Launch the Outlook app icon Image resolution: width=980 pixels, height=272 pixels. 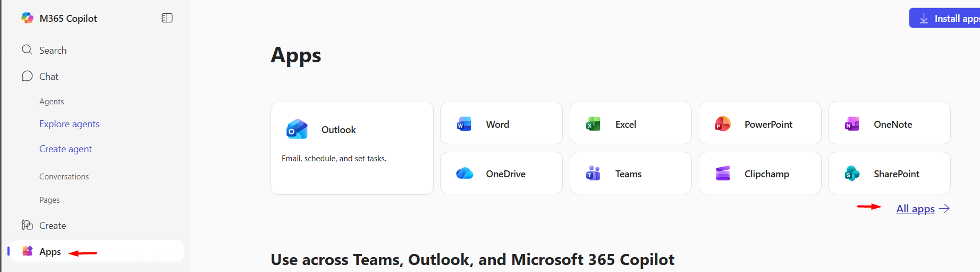coord(297,129)
